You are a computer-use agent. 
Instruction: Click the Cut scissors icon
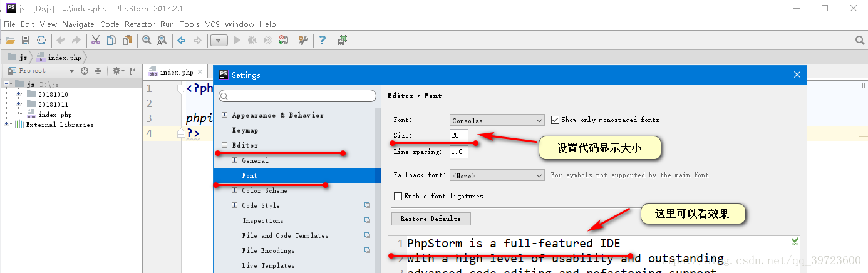96,40
